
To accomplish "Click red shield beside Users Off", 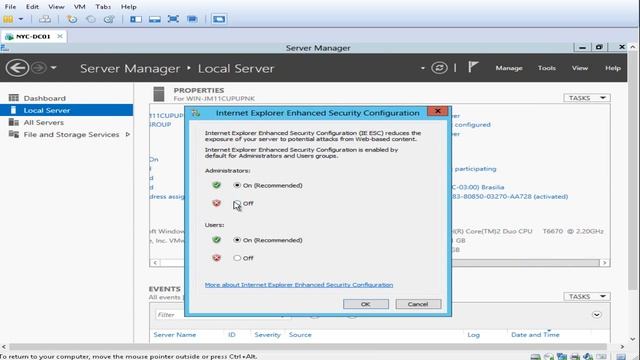I will (x=216, y=258).
